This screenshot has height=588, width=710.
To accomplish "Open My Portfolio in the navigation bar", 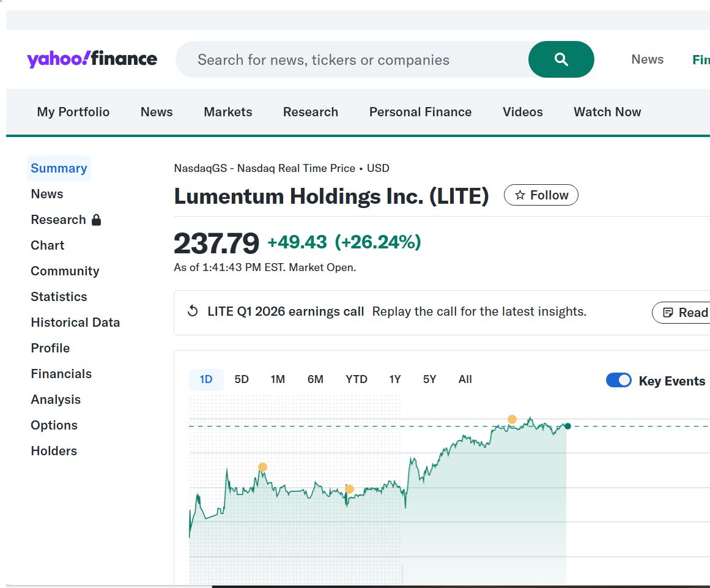I will point(73,112).
